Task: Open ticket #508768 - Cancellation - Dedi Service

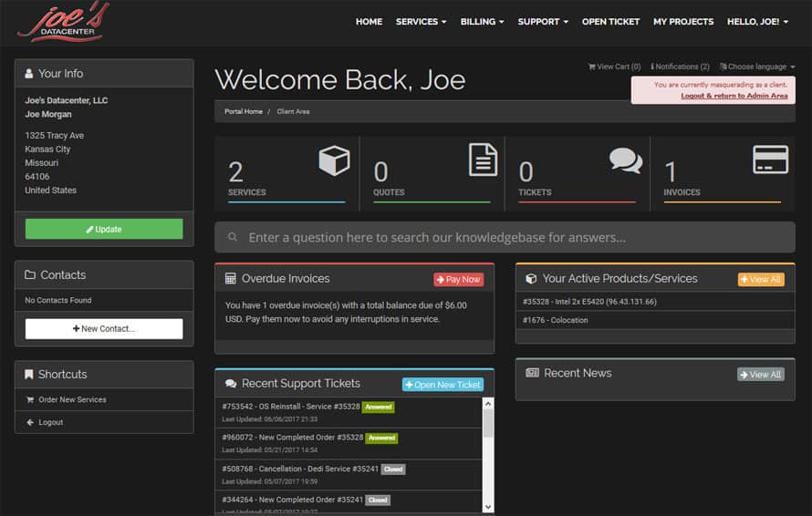Action: [300, 469]
